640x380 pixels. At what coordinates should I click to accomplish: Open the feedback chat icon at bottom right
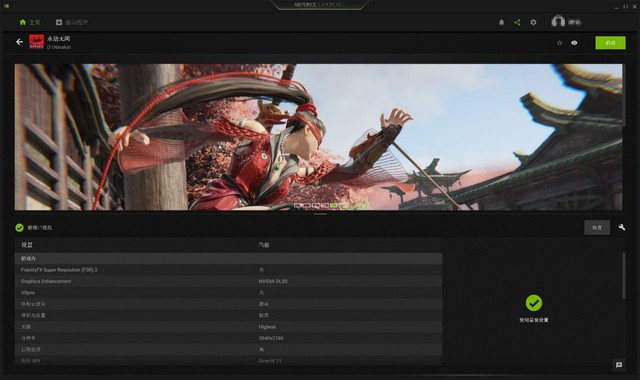click(619, 365)
